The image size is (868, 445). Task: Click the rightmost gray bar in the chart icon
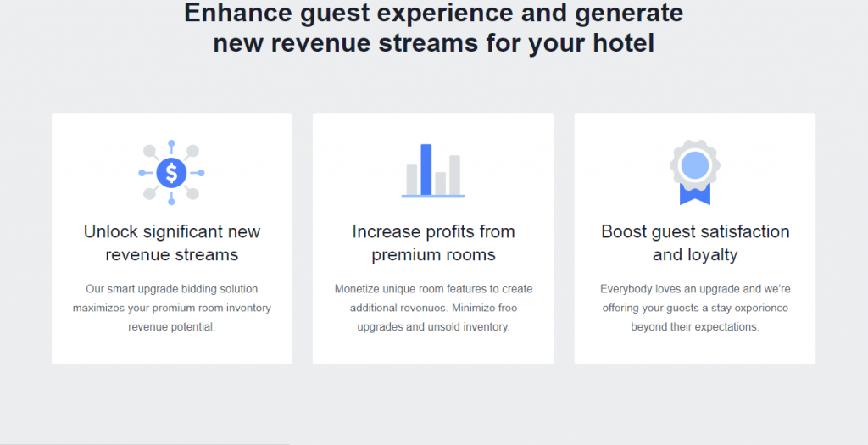(455, 175)
